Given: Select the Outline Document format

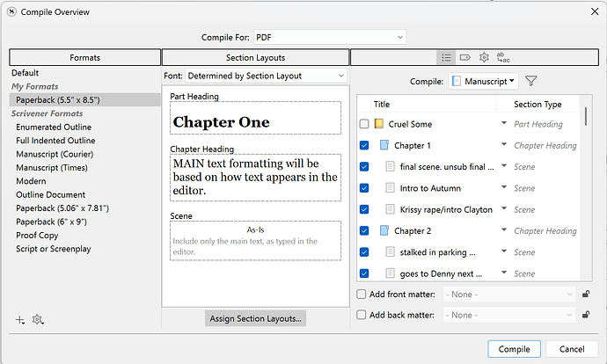Looking at the screenshot, I should pos(50,194).
